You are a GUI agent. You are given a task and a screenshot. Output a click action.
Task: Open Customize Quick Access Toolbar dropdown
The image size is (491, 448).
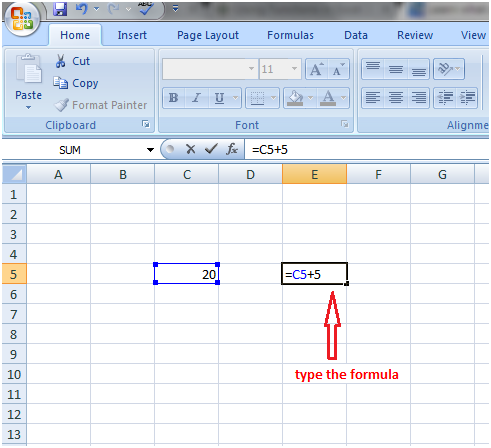click(x=175, y=9)
